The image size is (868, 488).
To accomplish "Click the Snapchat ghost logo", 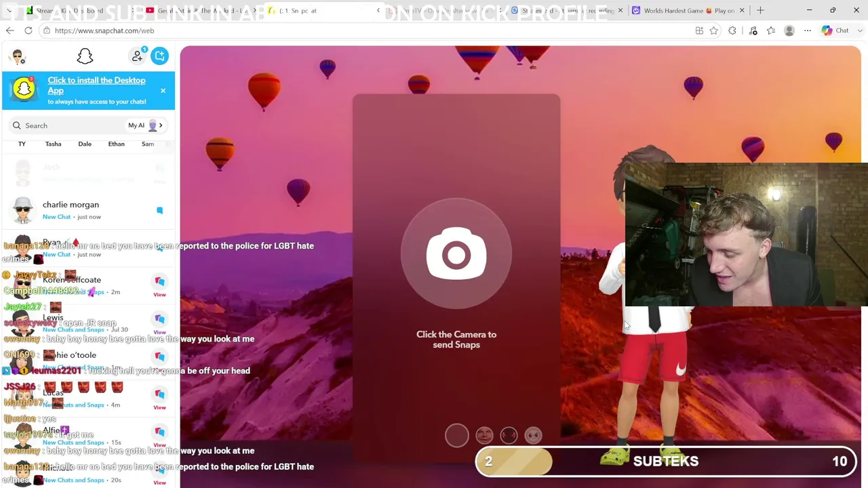I will point(85,56).
